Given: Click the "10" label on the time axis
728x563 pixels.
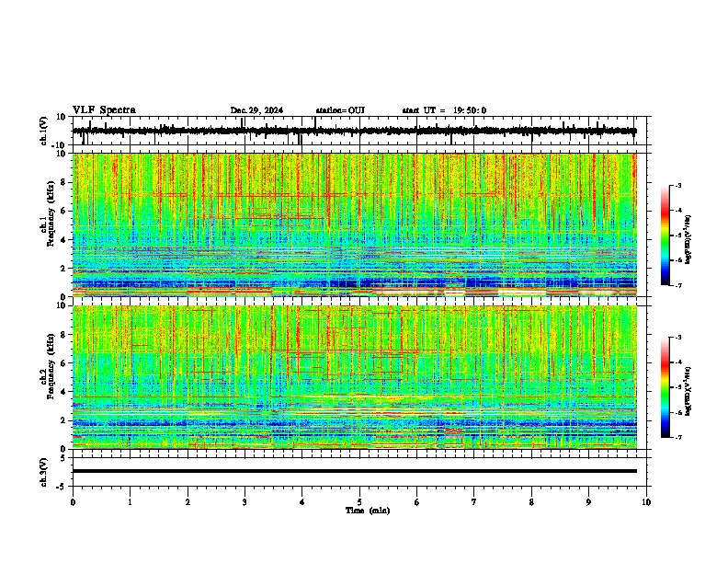Looking at the screenshot, I should pos(646,502).
